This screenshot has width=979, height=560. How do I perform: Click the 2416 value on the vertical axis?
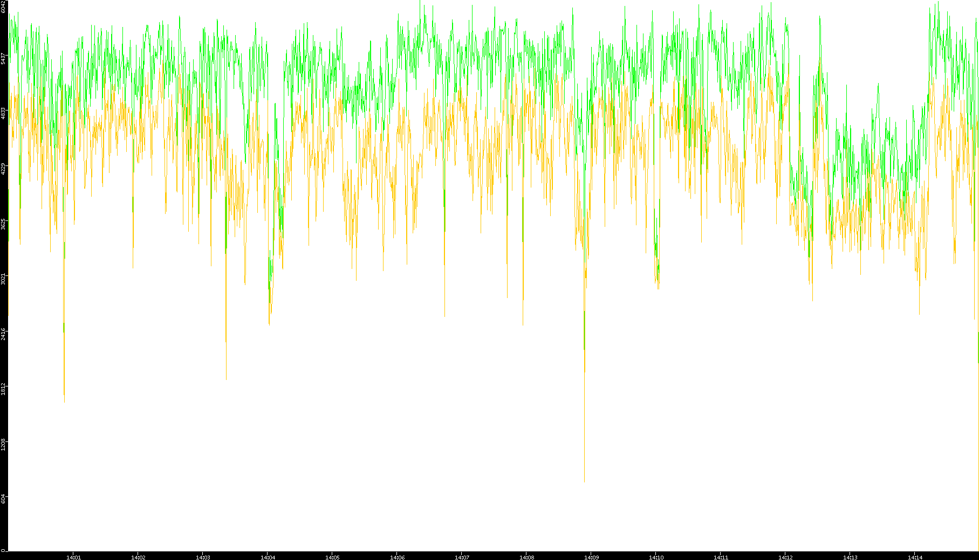click(4, 334)
